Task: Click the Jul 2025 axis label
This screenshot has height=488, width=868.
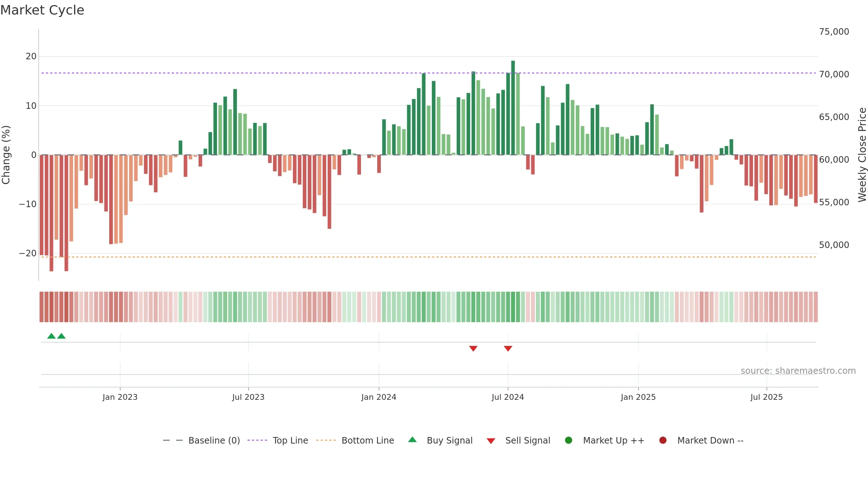Action: coord(767,397)
